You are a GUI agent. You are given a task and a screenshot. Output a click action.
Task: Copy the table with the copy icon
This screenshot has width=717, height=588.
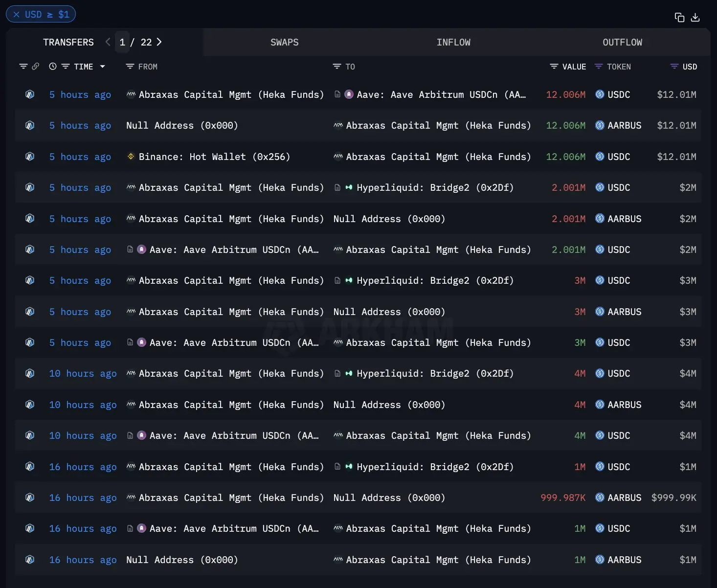pyautogui.click(x=679, y=18)
